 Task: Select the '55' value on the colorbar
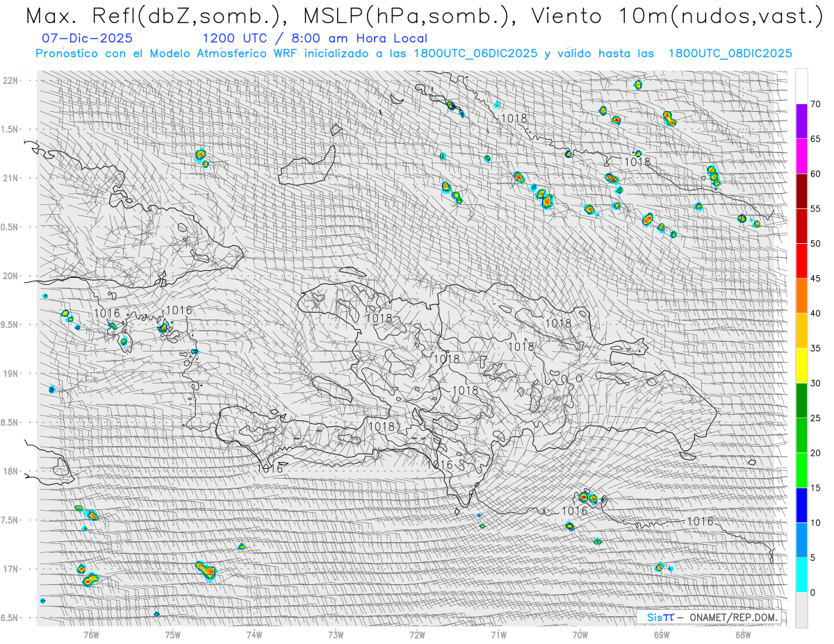click(x=815, y=208)
